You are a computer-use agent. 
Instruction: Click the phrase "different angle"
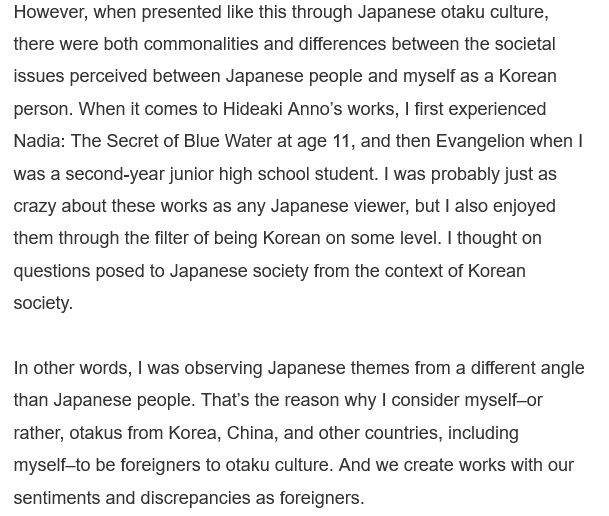pos(527,368)
